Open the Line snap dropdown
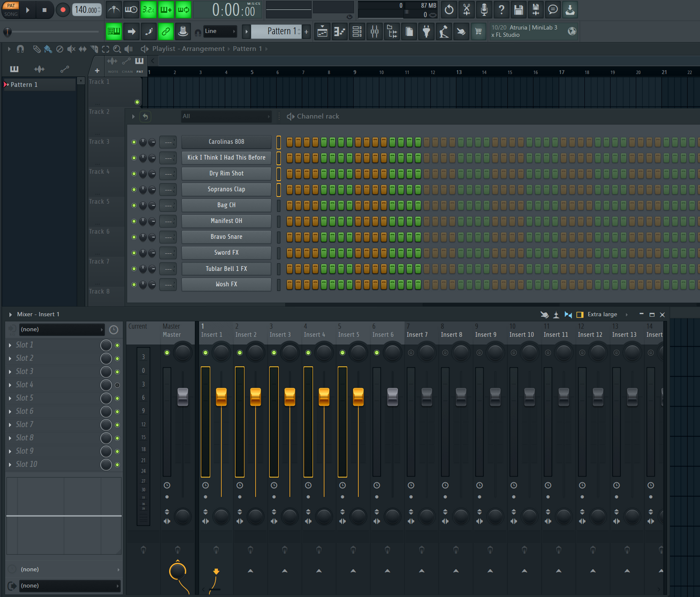 [x=220, y=31]
